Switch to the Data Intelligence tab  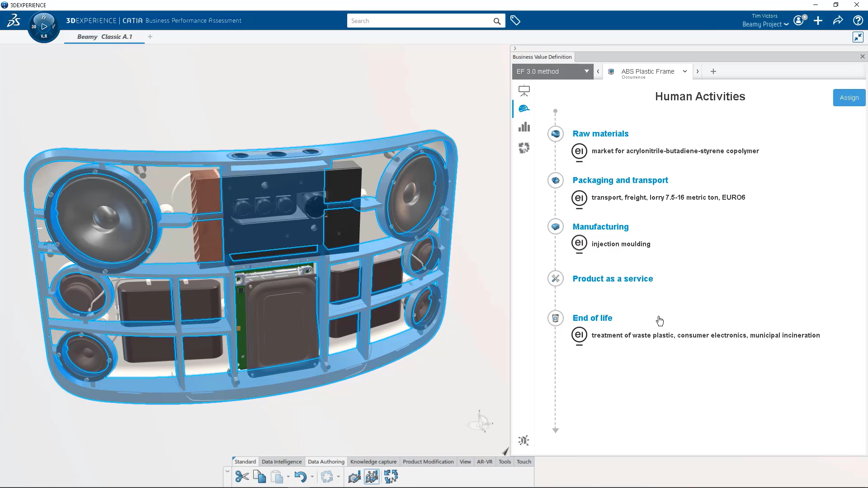pyautogui.click(x=282, y=461)
